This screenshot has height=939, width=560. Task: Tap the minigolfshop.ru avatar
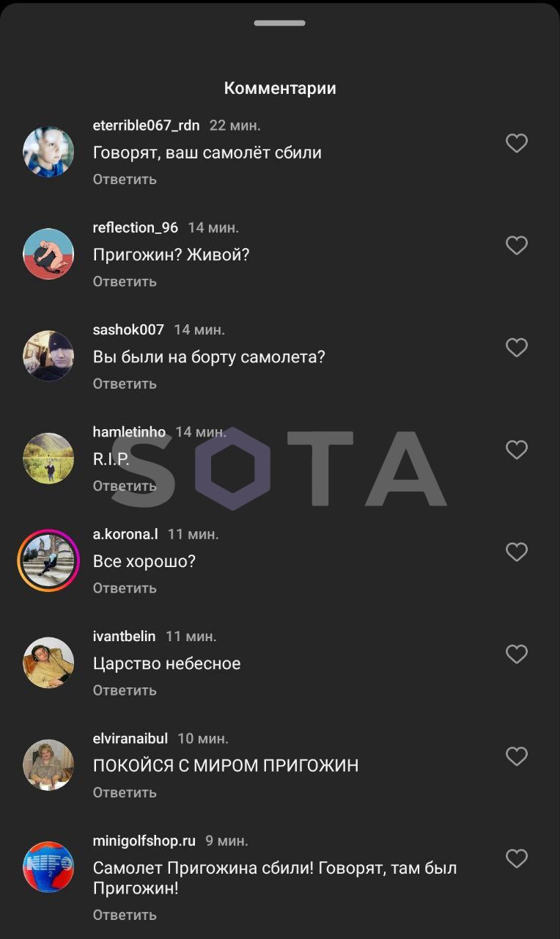point(48,867)
